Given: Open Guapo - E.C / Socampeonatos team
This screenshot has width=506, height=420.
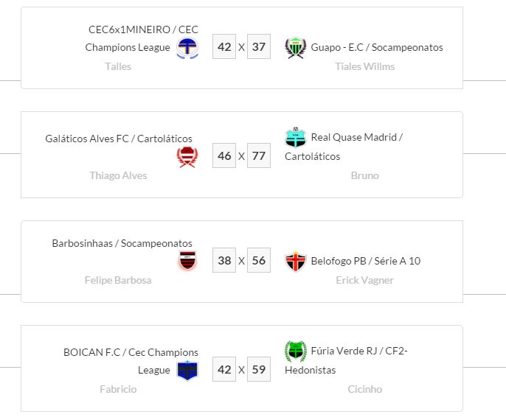Looking at the screenshot, I should coord(377,47).
